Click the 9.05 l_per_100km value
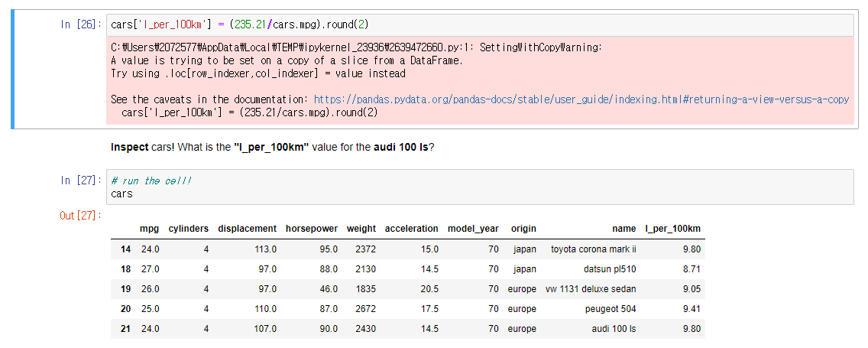Viewport: 868px width, 348px height. (692, 289)
